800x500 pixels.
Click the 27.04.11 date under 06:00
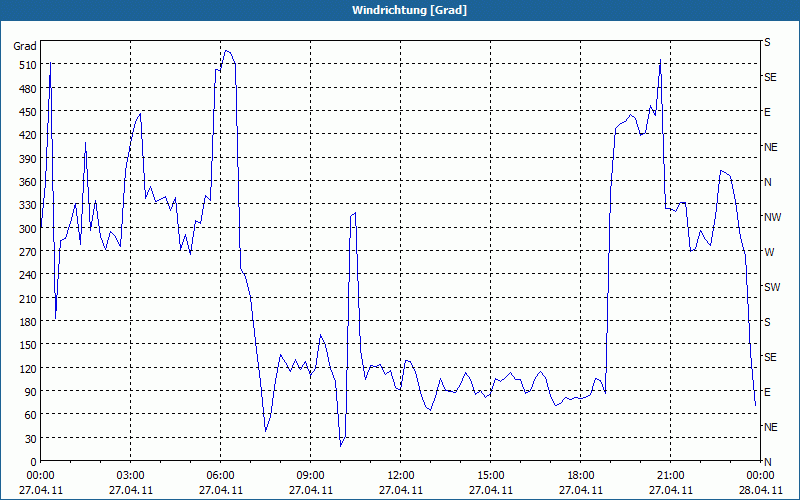click(x=220, y=490)
